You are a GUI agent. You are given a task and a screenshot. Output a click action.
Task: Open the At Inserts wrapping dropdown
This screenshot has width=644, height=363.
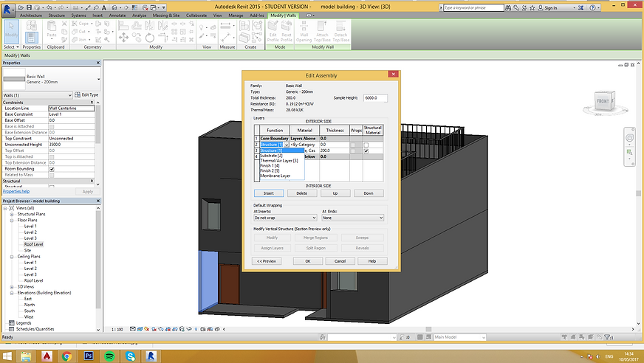click(x=285, y=218)
